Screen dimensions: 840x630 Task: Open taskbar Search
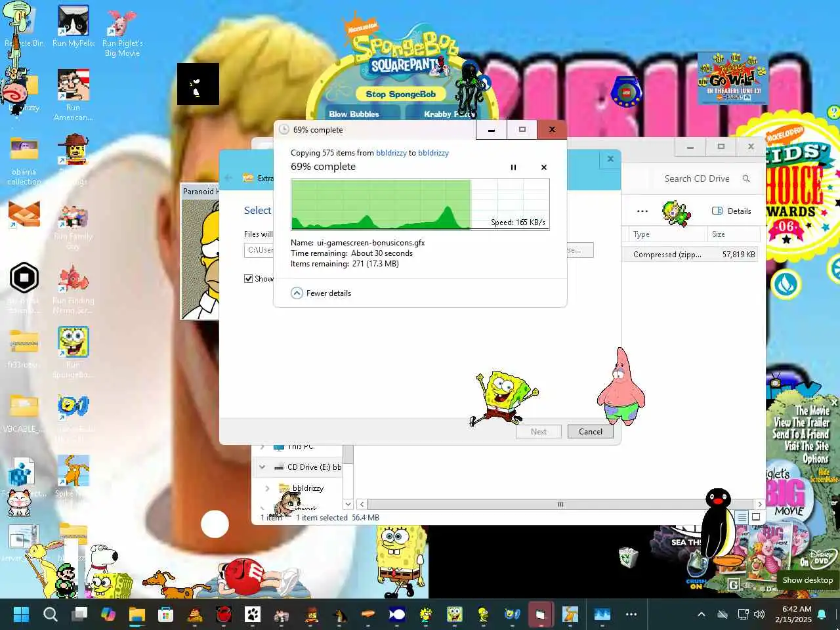(50, 614)
